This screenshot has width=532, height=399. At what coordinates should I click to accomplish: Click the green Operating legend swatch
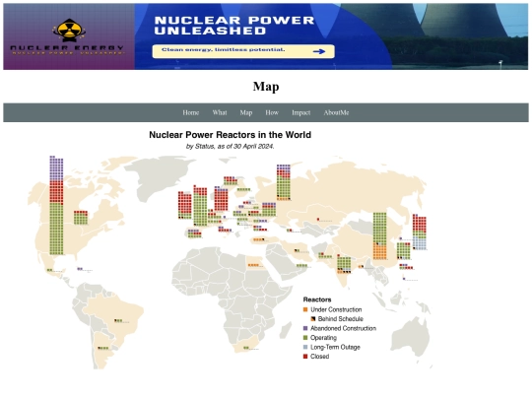(305, 338)
